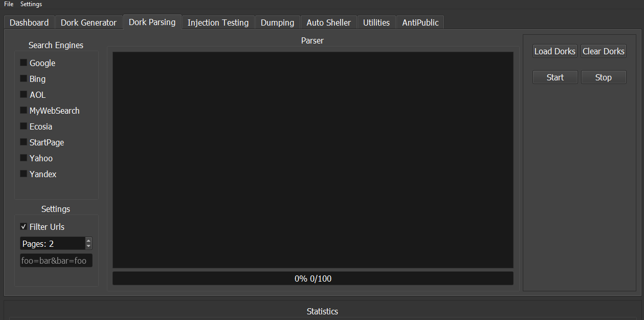Switch to the Dashboard tab
This screenshot has width=644, height=320.
pos(29,23)
